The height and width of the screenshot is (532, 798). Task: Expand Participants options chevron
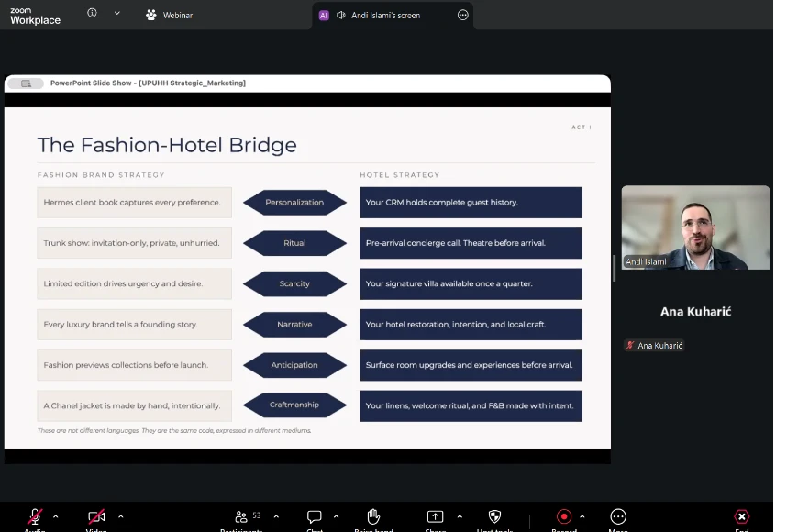pos(276,516)
